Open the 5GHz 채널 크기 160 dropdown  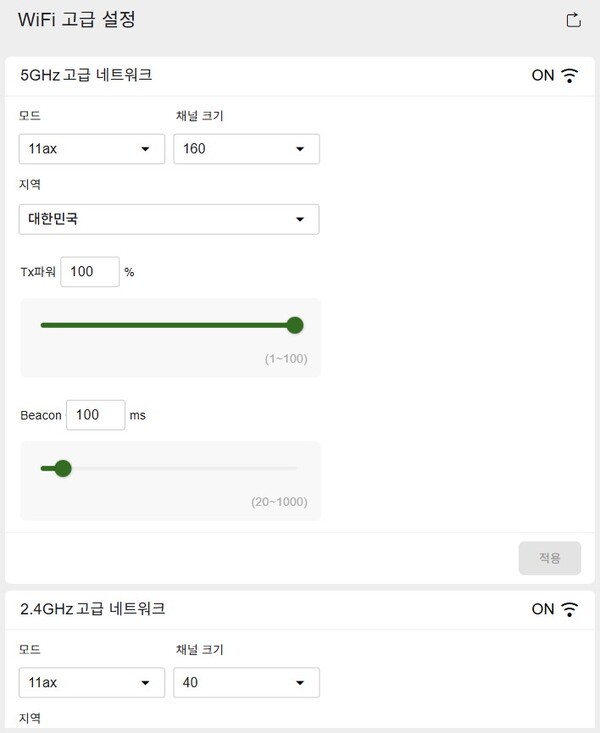click(246, 149)
